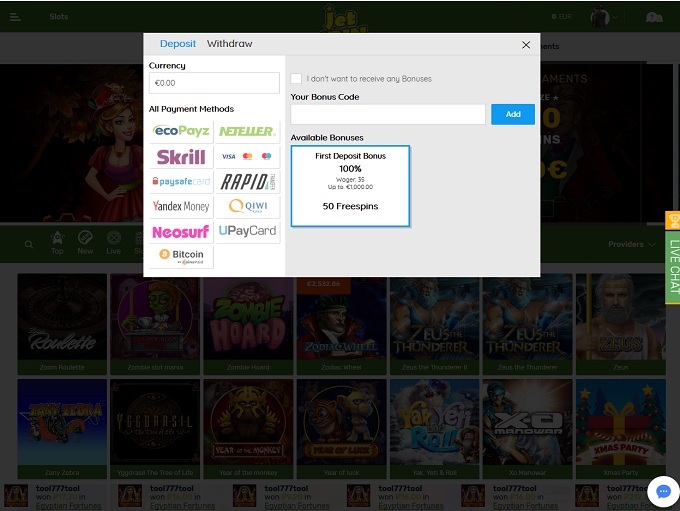Image resolution: width=680 pixels, height=511 pixels.
Task: Tick "I don't want to receive any Bonuses"
Action: click(296, 78)
